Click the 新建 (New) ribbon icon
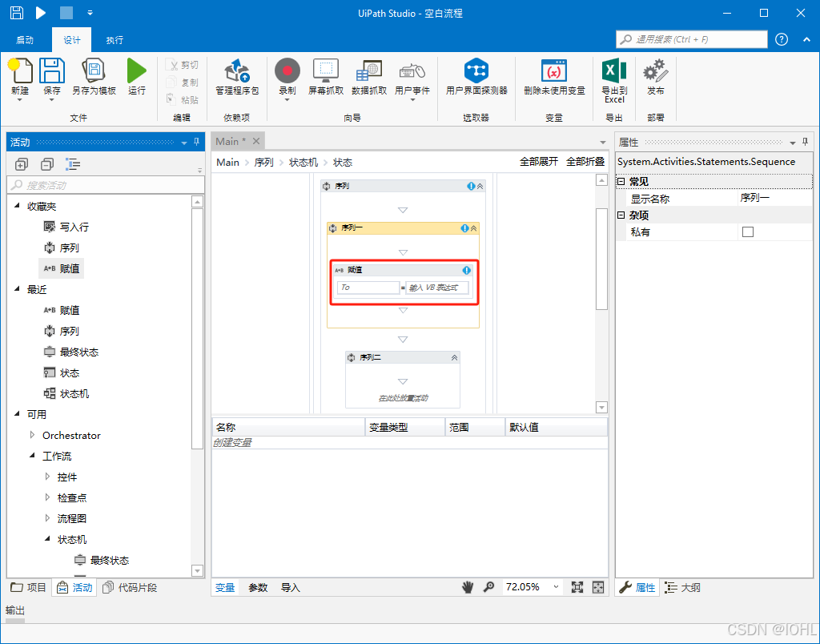Viewport: 820px width, 644px height. (x=20, y=71)
